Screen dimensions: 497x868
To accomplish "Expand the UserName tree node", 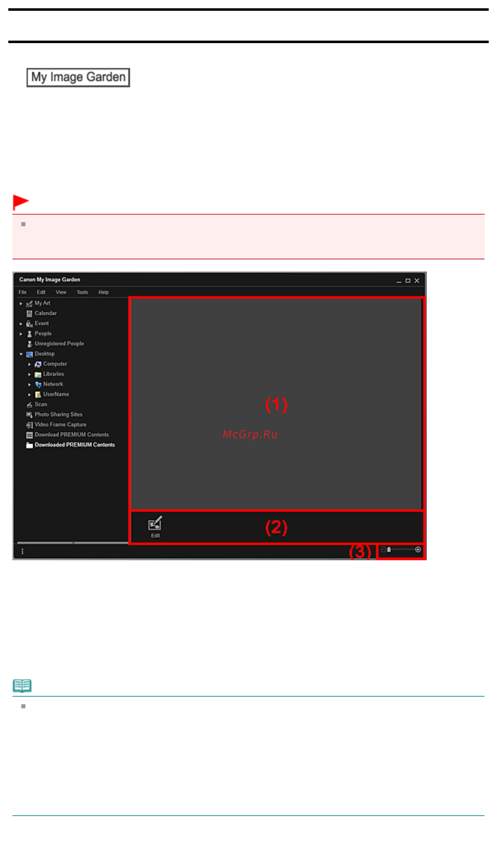I will coord(29,394).
